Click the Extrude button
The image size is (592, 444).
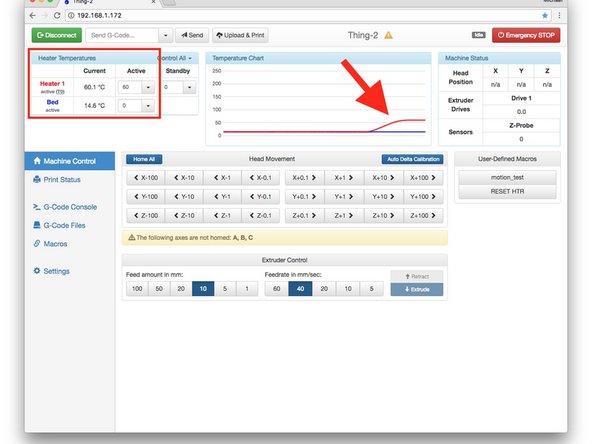click(x=417, y=290)
